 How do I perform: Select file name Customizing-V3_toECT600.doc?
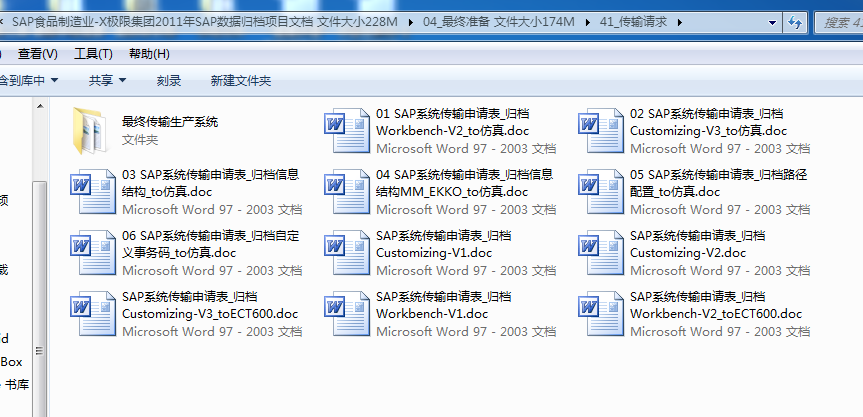tap(210, 305)
